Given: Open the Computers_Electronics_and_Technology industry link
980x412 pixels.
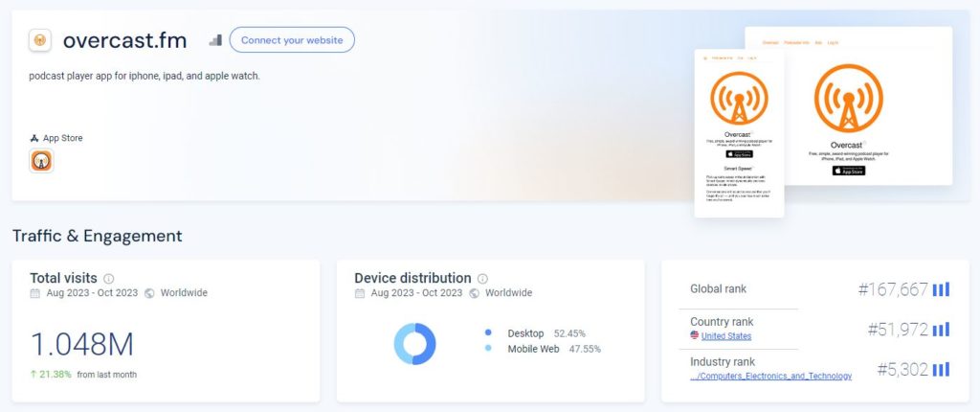Looking at the screenshot, I should point(770,377).
